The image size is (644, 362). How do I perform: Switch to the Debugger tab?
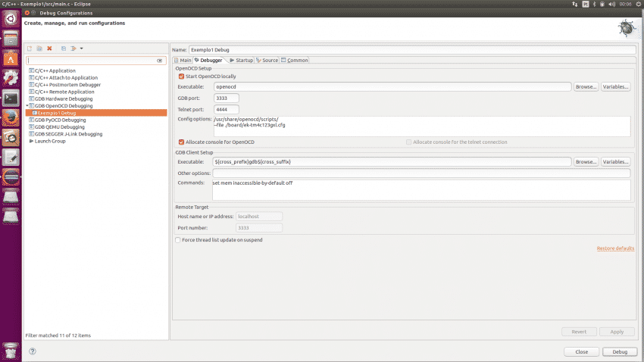point(208,60)
